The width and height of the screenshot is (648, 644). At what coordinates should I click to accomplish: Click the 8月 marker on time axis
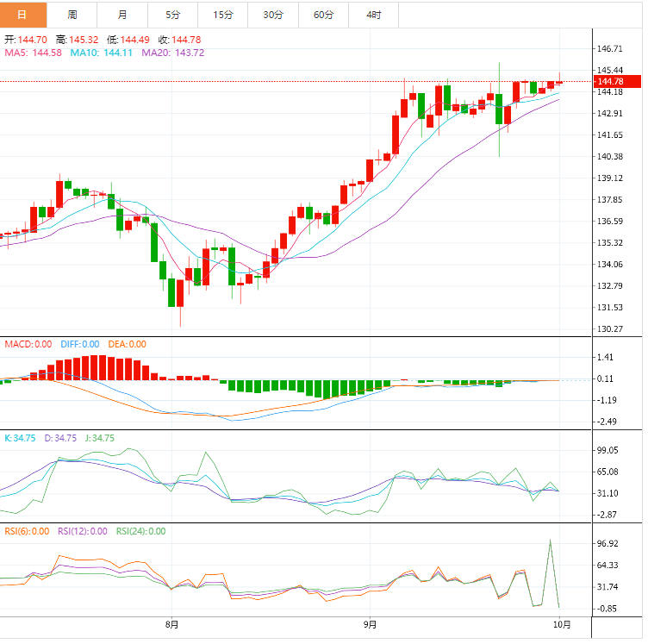coord(171,623)
